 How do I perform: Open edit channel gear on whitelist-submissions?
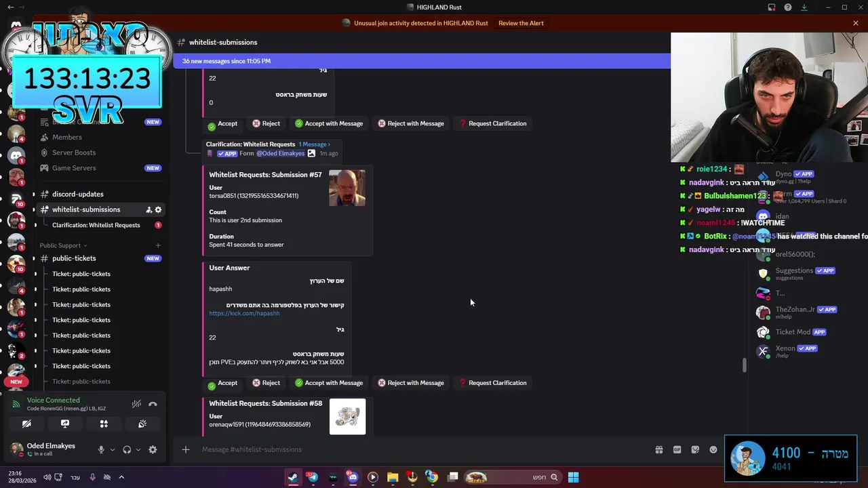tap(159, 209)
